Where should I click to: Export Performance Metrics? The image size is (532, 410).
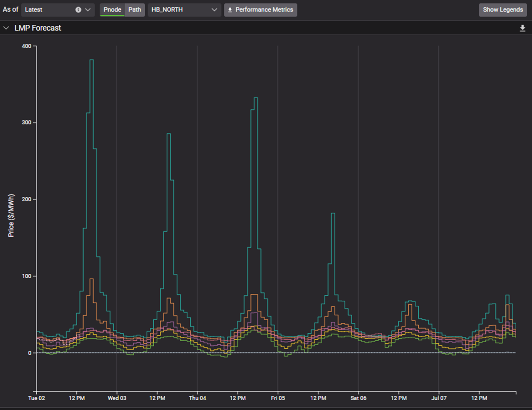tap(260, 10)
